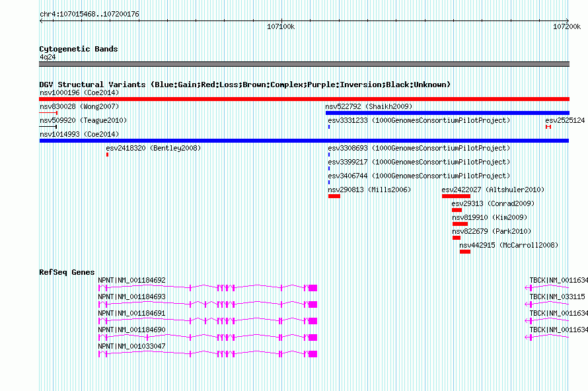Viewport: 588px width, 391px height.
Task: Click the 107200k ruler label
Action: [x=567, y=26]
